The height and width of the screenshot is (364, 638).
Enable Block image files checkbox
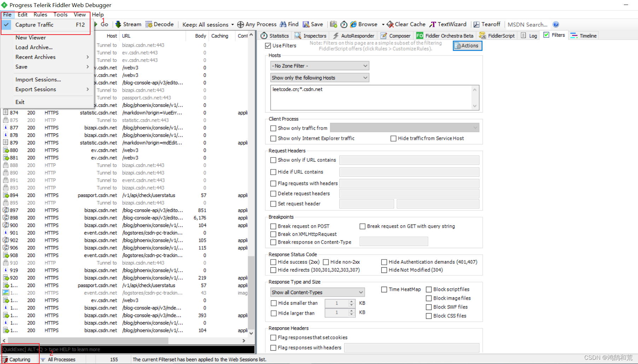coord(429,298)
